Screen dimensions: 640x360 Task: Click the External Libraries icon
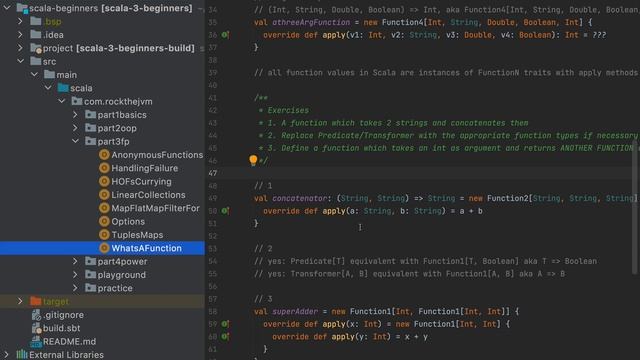click(x=22, y=355)
